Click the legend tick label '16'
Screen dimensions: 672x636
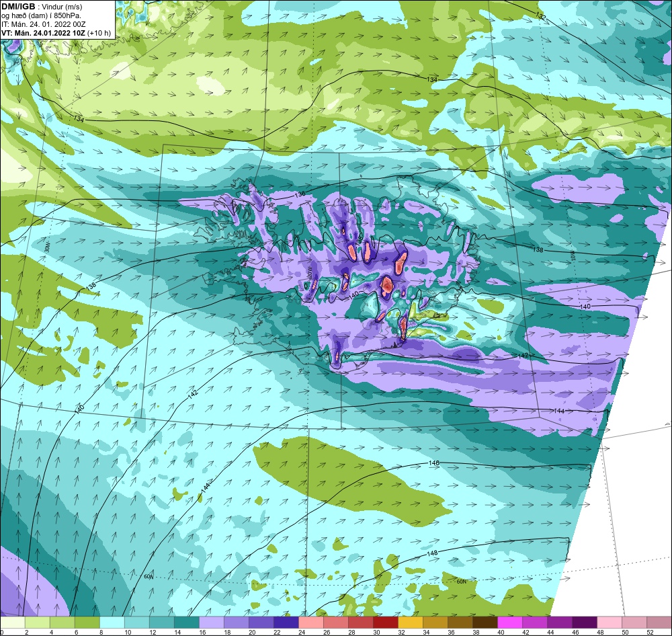[x=202, y=632]
